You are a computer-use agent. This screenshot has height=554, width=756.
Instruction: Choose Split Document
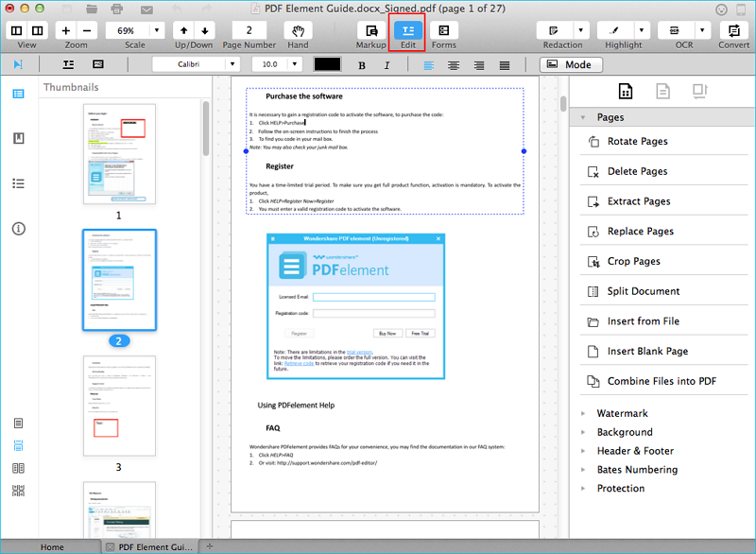tap(663, 291)
